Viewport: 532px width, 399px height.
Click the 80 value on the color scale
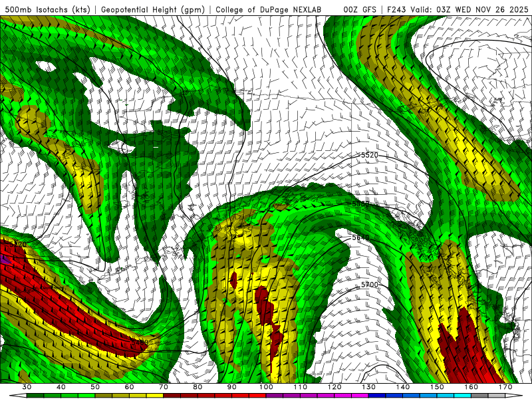coord(198,387)
